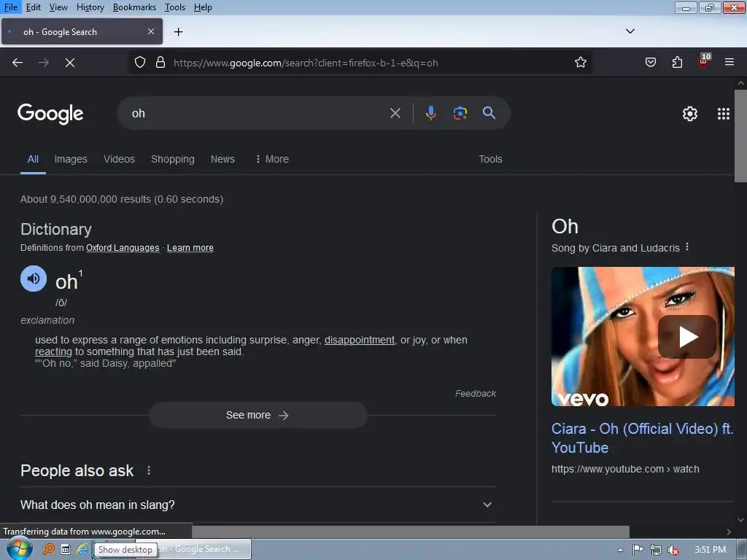
Task: Open the Help menu
Action: pos(203,7)
